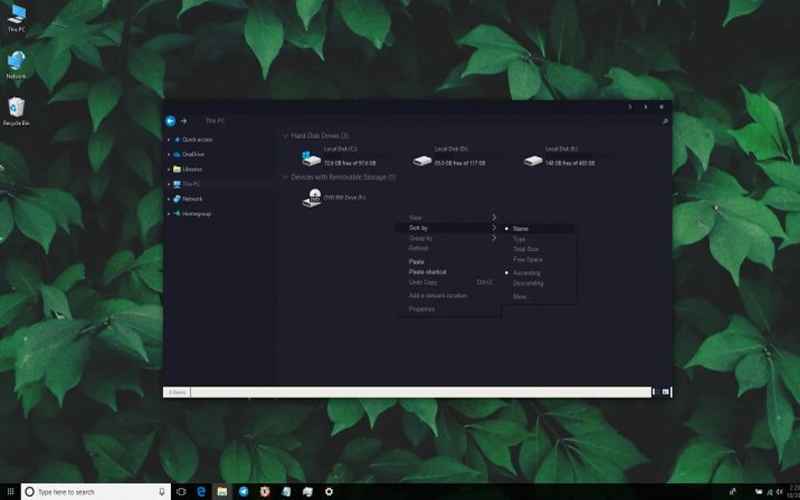Collapse the Hard Disk Drives group
This screenshot has width=800, height=500.
point(285,136)
